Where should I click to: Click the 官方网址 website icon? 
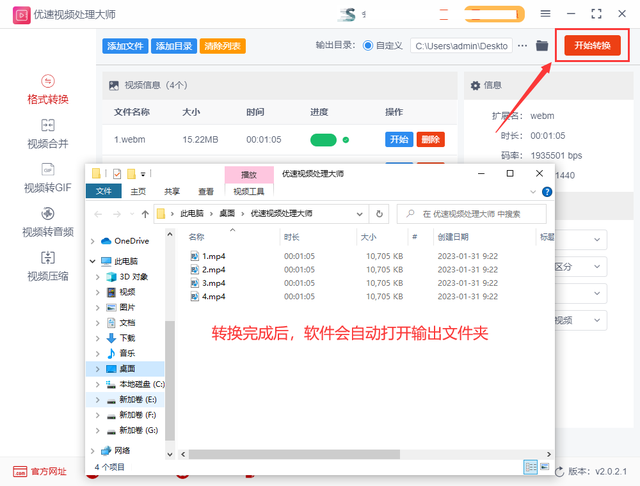20,471
